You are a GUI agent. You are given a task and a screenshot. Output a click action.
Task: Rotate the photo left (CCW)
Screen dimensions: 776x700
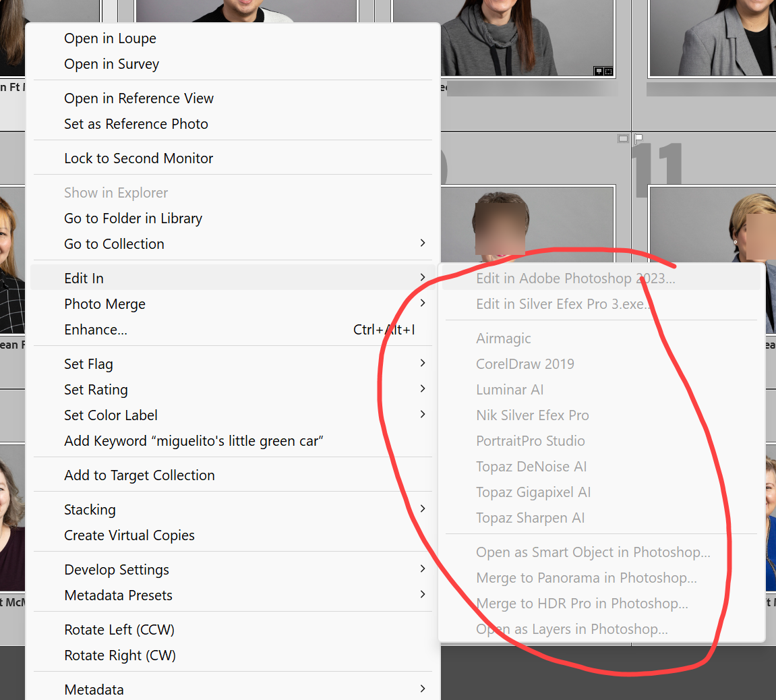pos(119,629)
